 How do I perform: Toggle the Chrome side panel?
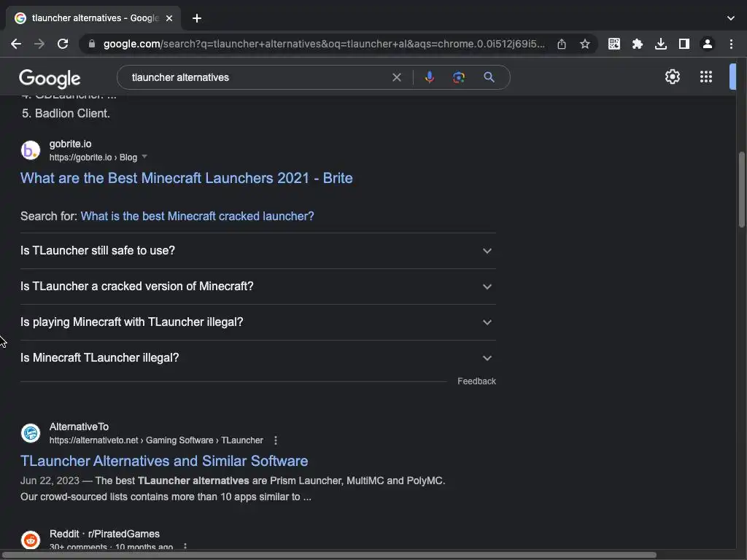coord(684,44)
